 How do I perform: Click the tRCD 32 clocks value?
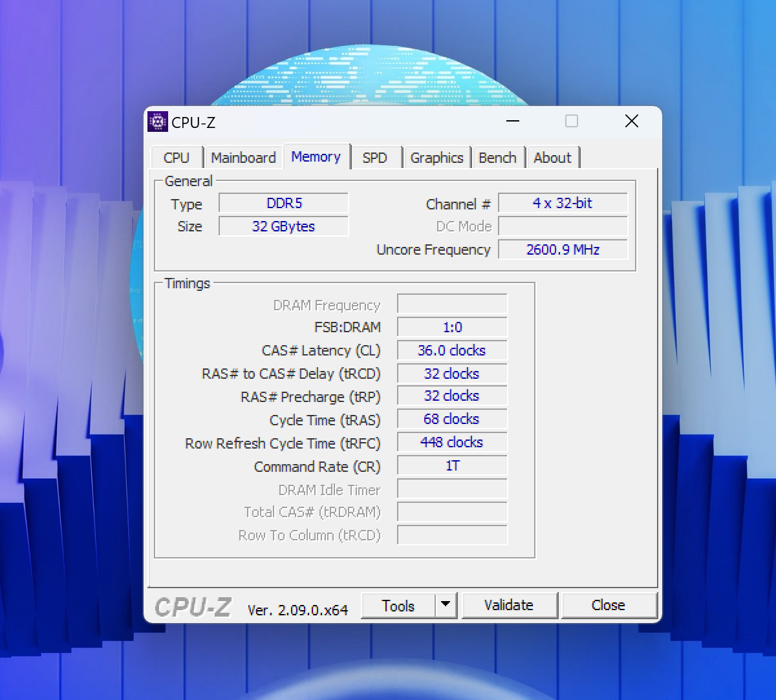click(453, 374)
